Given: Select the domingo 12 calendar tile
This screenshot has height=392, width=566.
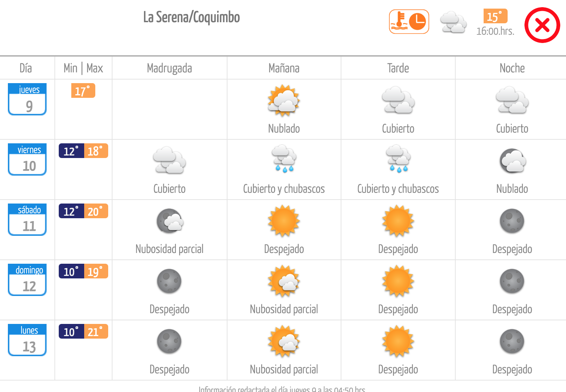Looking at the screenshot, I should click(x=27, y=280).
